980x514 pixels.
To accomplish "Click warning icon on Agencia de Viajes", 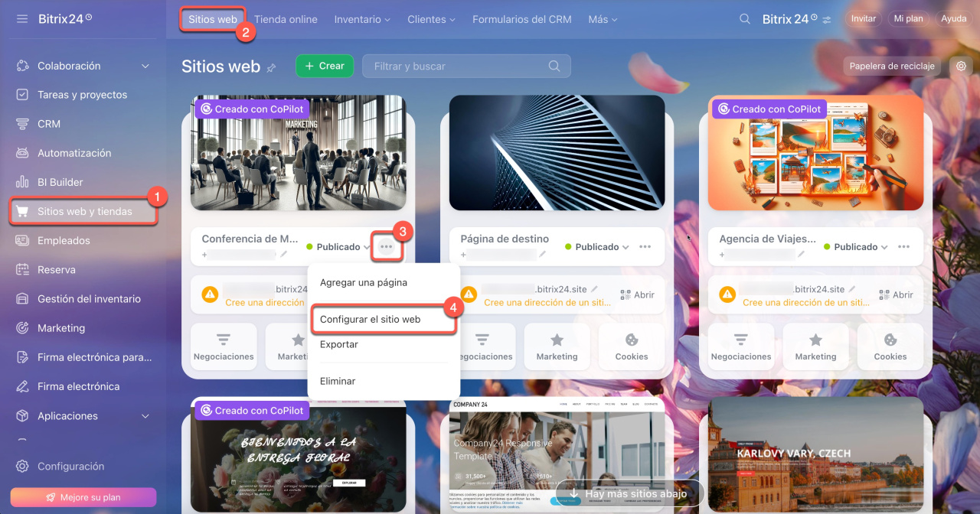I will point(727,294).
